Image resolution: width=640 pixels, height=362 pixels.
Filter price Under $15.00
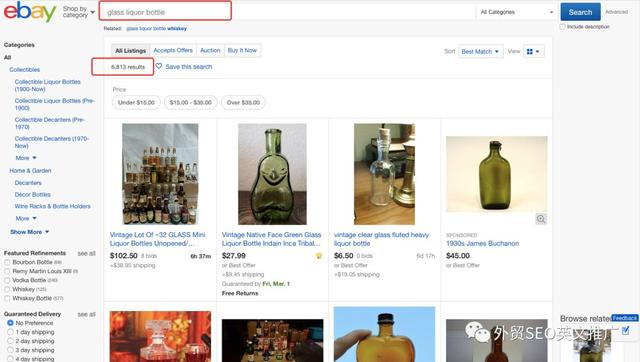tap(136, 102)
